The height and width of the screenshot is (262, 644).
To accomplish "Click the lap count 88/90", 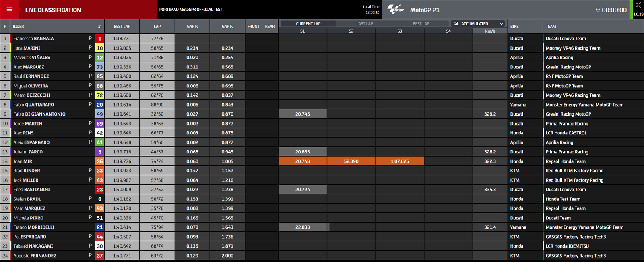I will pyautogui.click(x=157, y=105).
